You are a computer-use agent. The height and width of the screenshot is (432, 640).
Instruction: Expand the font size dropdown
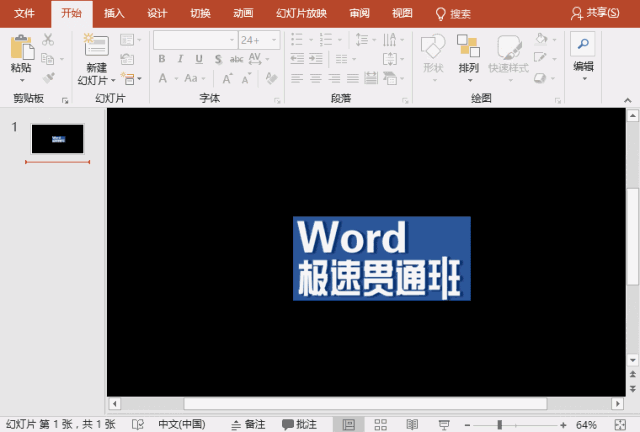[276, 40]
